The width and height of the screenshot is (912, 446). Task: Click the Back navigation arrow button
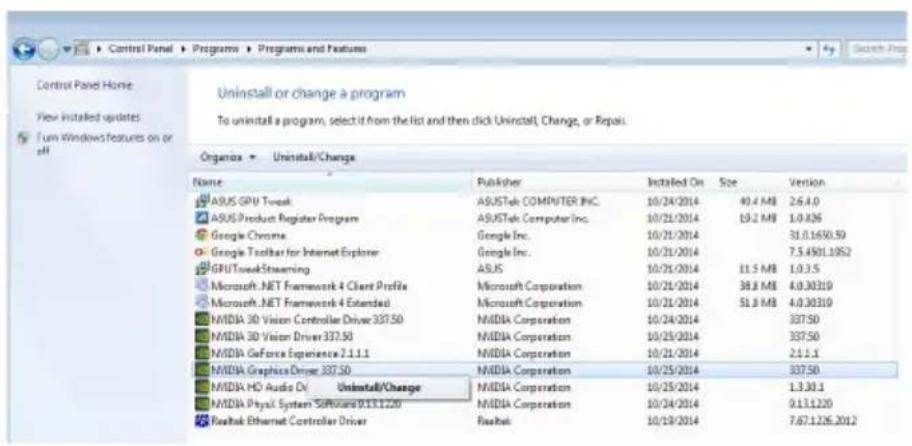pos(22,49)
